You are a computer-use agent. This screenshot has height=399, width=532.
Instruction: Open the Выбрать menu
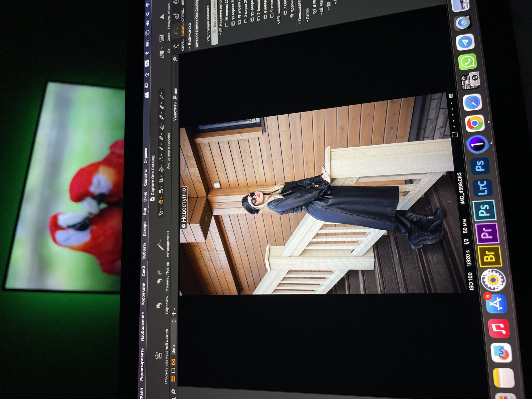coord(144,251)
